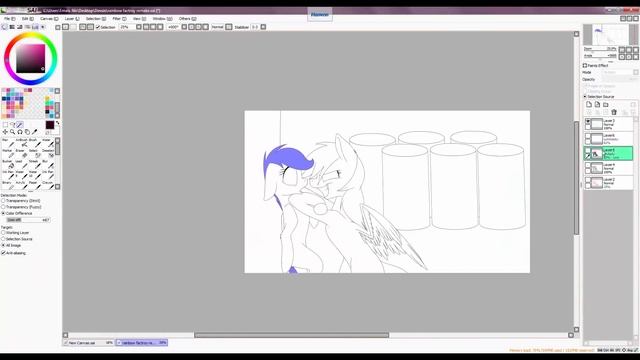
Task: Choose the Pen brush tool
Action: [8, 143]
